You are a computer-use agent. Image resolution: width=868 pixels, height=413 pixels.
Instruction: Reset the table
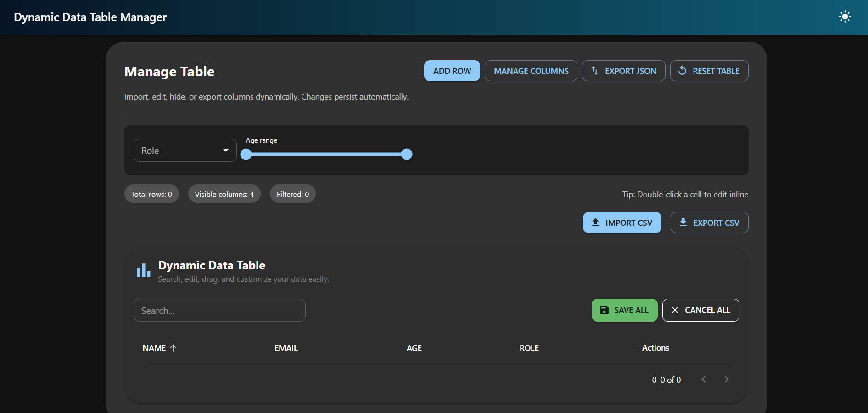(x=709, y=71)
